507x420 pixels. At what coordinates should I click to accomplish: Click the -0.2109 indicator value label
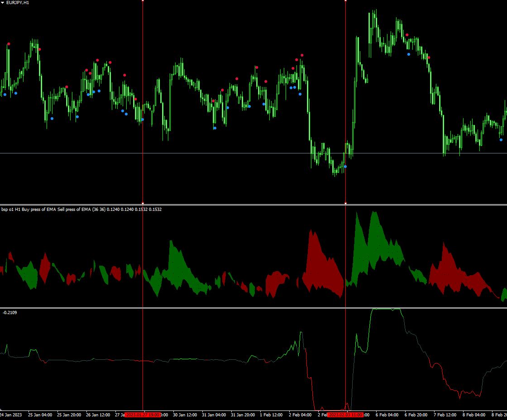pyautogui.click(x=10, y=312)
